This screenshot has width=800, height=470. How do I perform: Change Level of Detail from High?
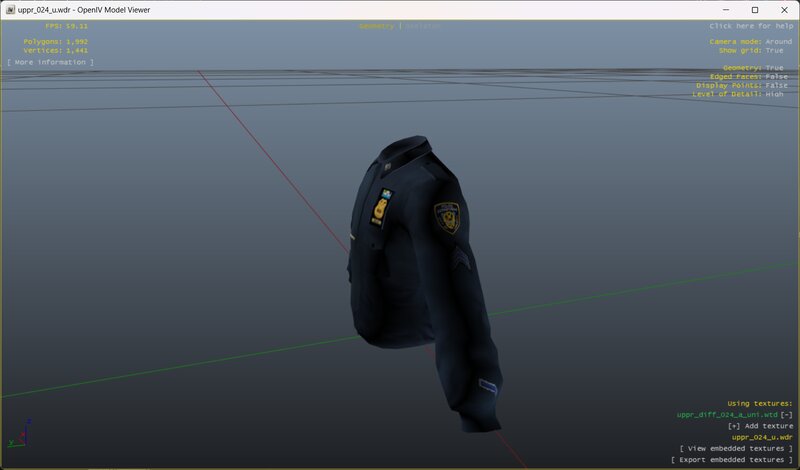(738, 94)
